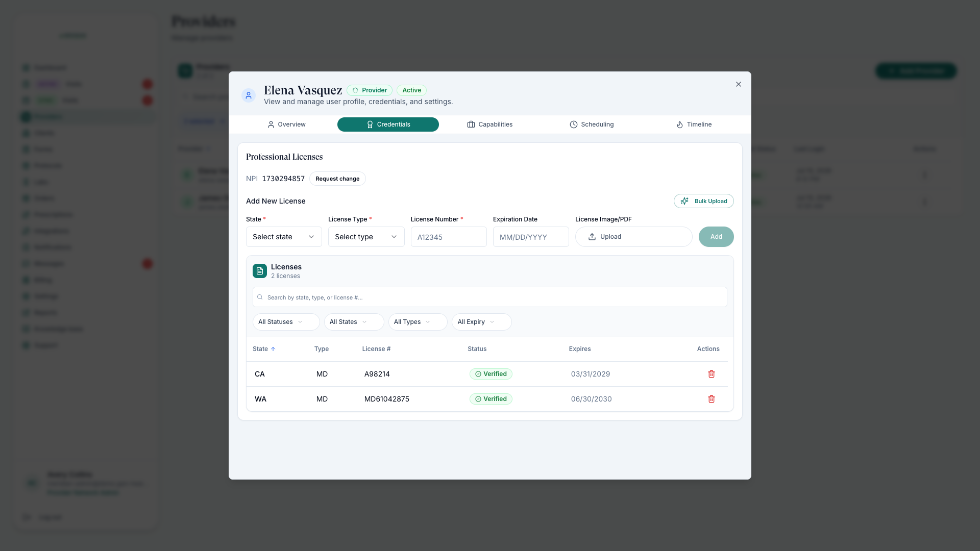This screenshot has height=551, width=980.
Task: Close the Elena Vasquez dialog
Action: (x=739, y=84)
